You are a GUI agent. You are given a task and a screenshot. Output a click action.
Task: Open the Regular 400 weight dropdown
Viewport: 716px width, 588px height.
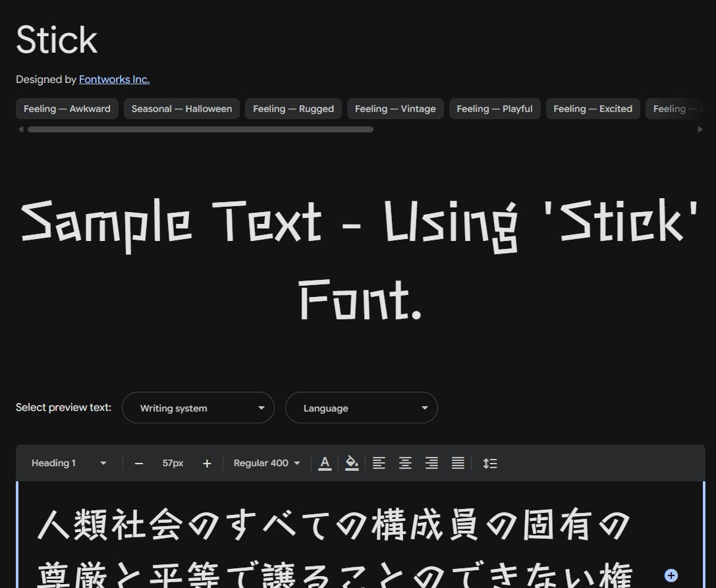pyautogui.click(x=267, y=463)
